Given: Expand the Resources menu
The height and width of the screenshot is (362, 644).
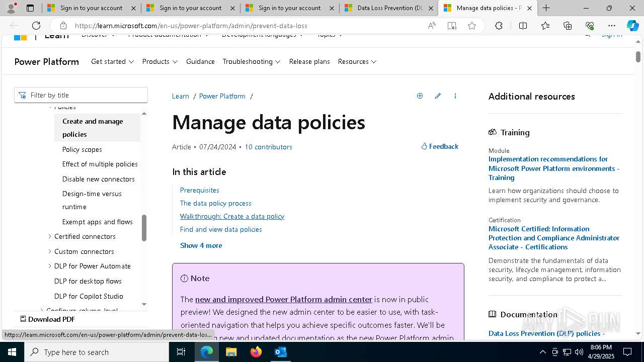Looking at the screenshot, I should pos(357,61).
